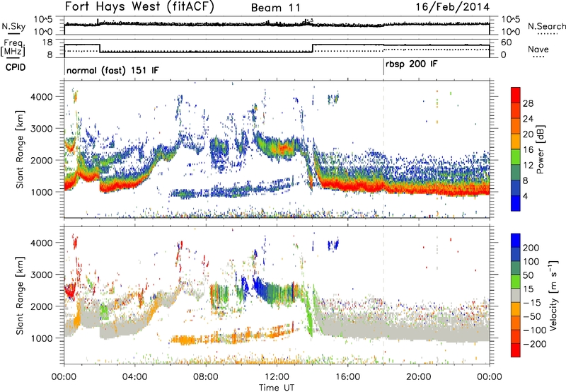Screen dimensions: 566x392
Task: Select the light green Power segment between 12 and 16
Action: [x=516, y=157]
